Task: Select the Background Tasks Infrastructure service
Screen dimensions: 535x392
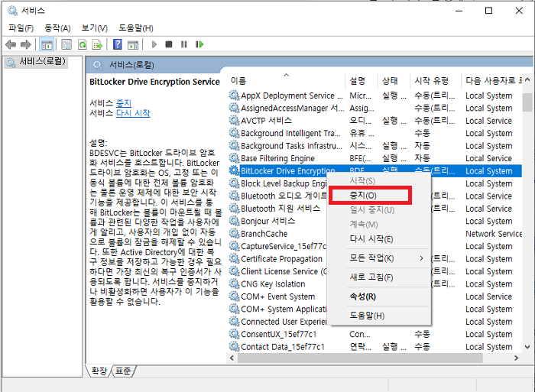Action: pyautogui.click(x=374, y=146)
